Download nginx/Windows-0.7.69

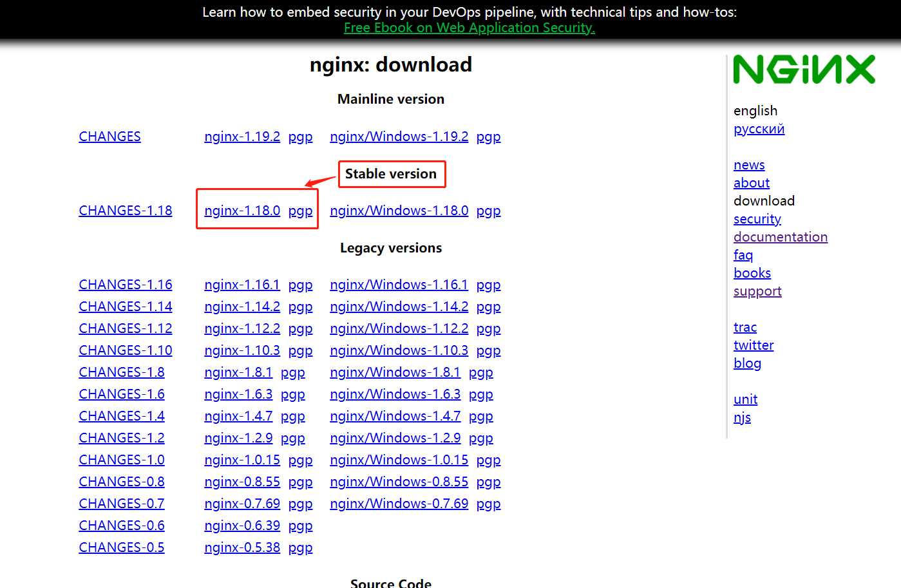pos(399,504)
